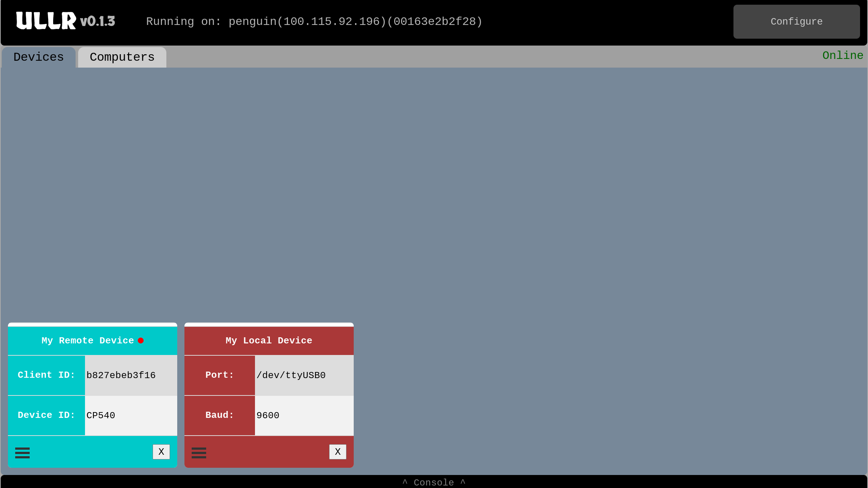Click the My Remote Device title

(88, 341)
